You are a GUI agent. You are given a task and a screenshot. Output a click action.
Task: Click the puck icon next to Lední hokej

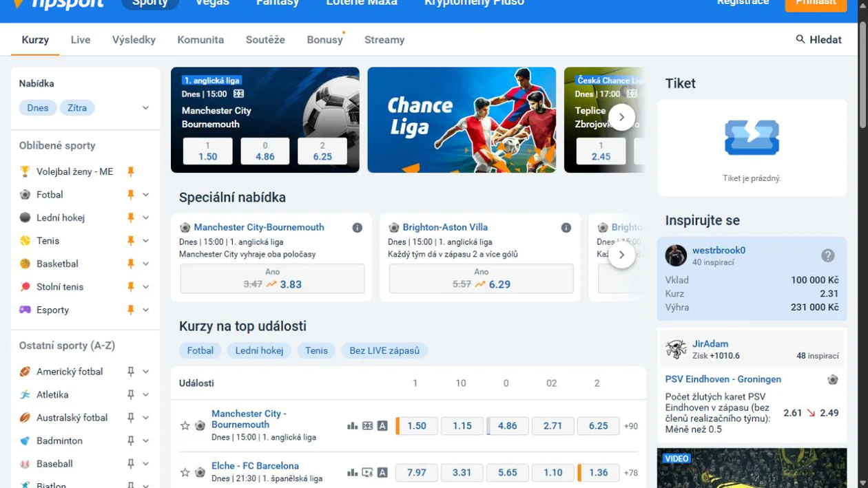pyautogui.click(x=25, y=218)
